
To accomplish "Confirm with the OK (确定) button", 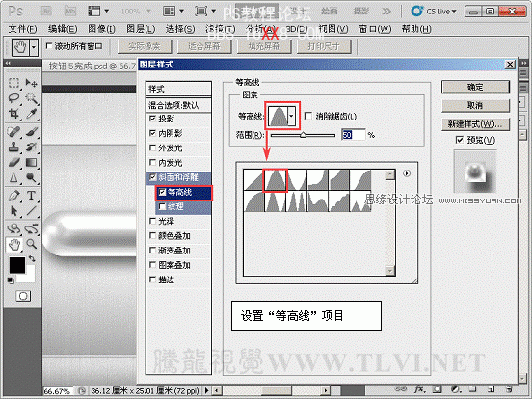I will click(x=475, y=87).
